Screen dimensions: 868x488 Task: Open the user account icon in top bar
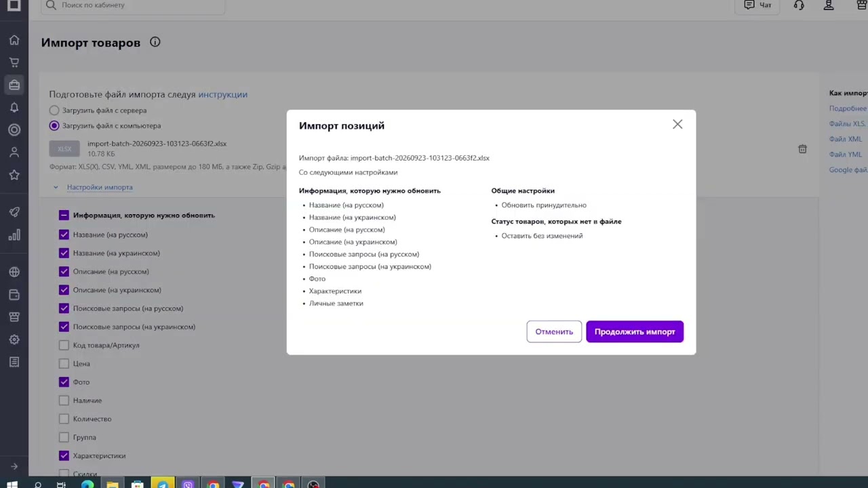[x=829, y=5]
